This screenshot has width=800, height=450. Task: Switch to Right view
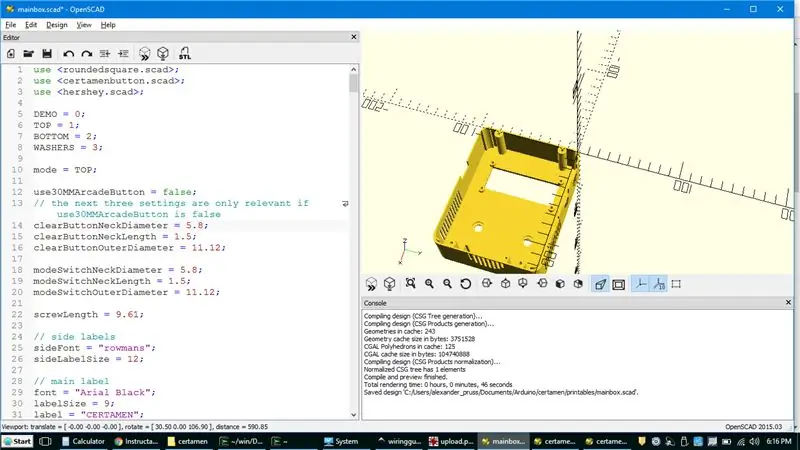pyautogui.click(x=487, y=284)
